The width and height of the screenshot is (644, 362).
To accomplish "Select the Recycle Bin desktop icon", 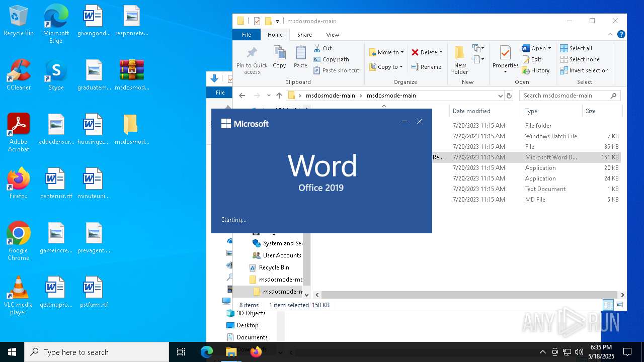I will (x=19, y=21).
